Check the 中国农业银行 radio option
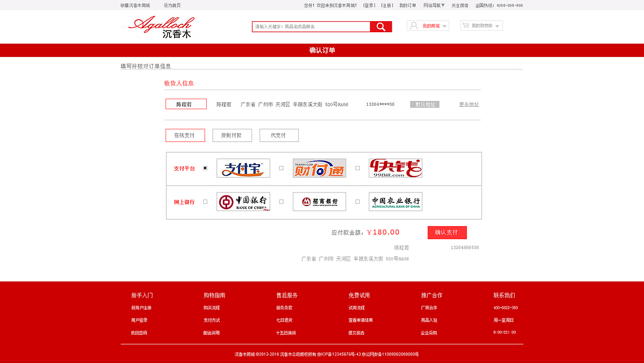Viewport: 644px width, 363px height. coord(358,201)
